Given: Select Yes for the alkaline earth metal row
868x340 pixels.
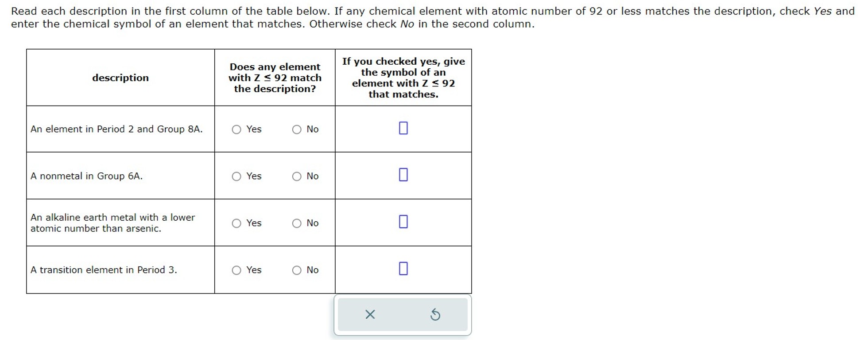Looking at the screenshot, I should pyautogui.click(x=236, y=223).
